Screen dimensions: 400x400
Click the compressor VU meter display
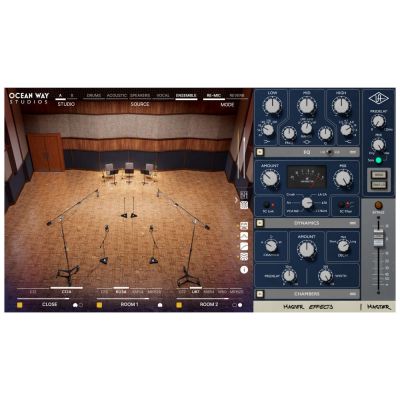click(307, 177)
